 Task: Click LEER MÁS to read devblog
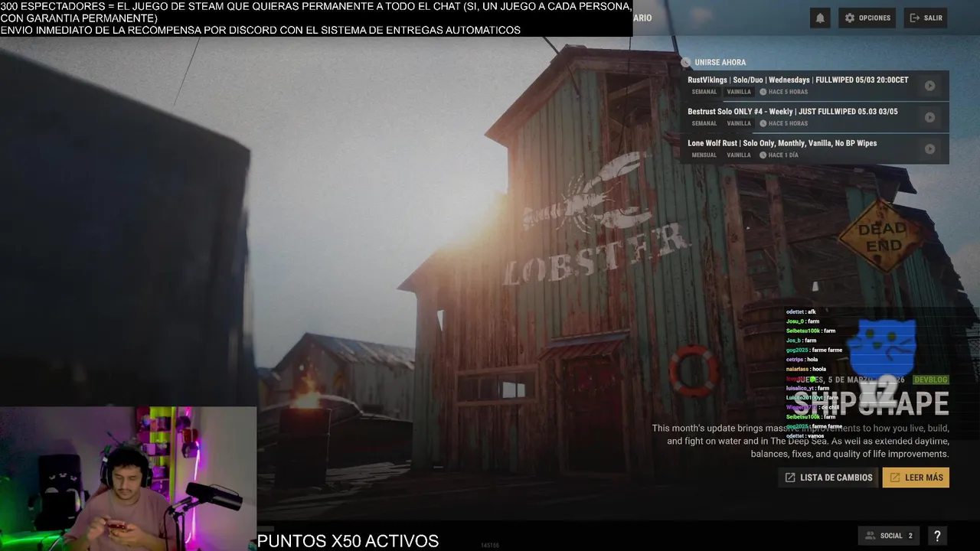coord(916,478)
